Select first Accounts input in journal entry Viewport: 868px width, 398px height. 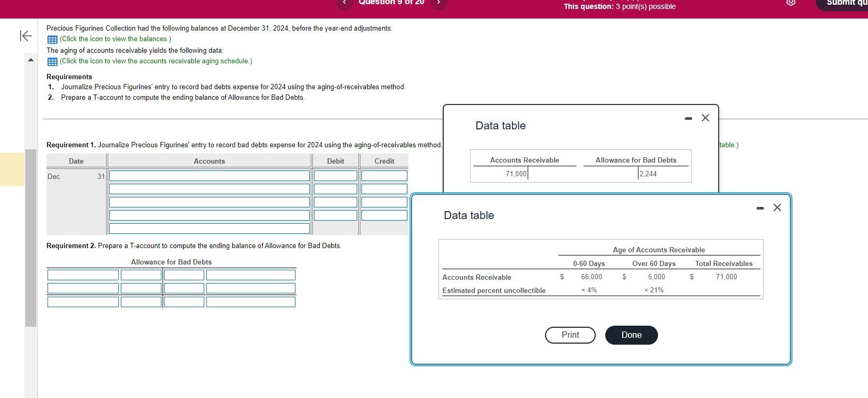(x=209, y=176)
